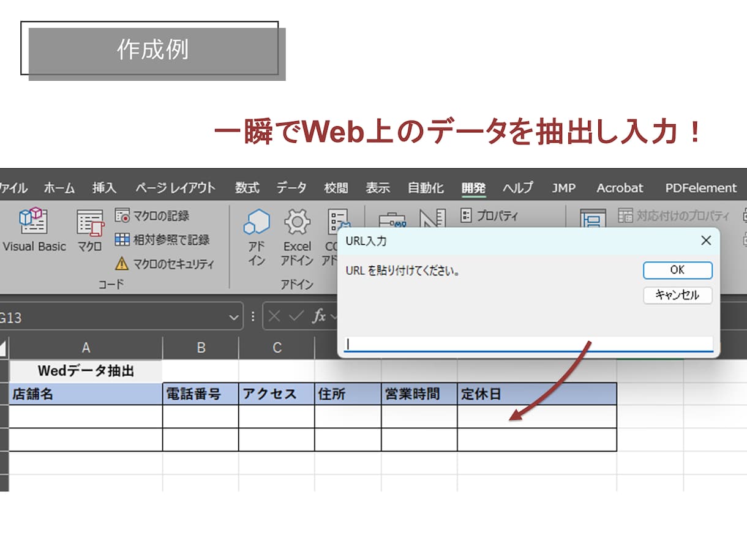Viewport: 747px width, 560px height.
Task: Select the 開発 developer tab
Action: (473, 188)
